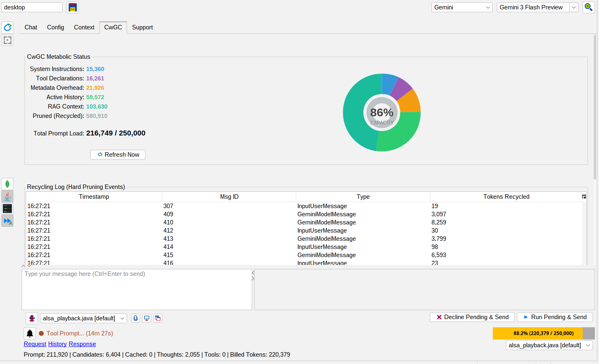The image size is (599, 364).
Task: Toggle the bell notification button
Action: 30,333
